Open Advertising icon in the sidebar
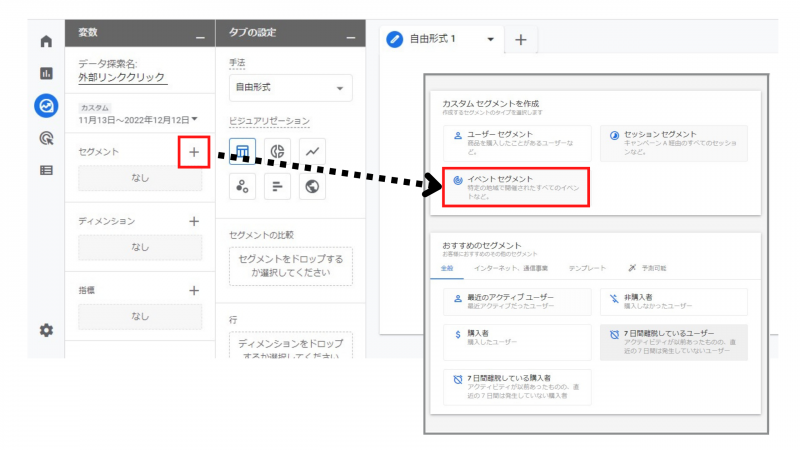This screenshot has height=450, width=800. [x=45, y=138]
